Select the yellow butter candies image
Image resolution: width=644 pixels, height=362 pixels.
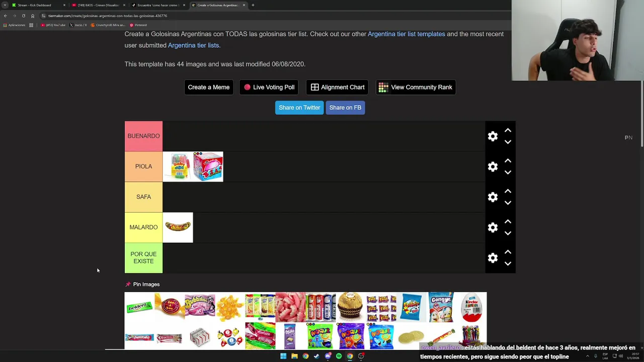click(230, 307)
